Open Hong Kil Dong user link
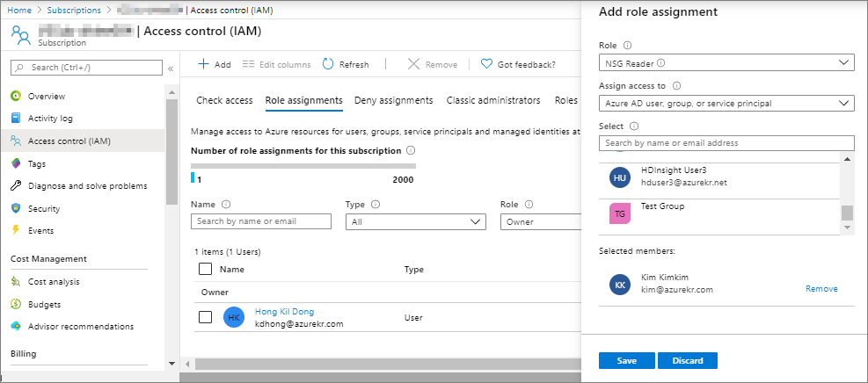 click(285, 312)
